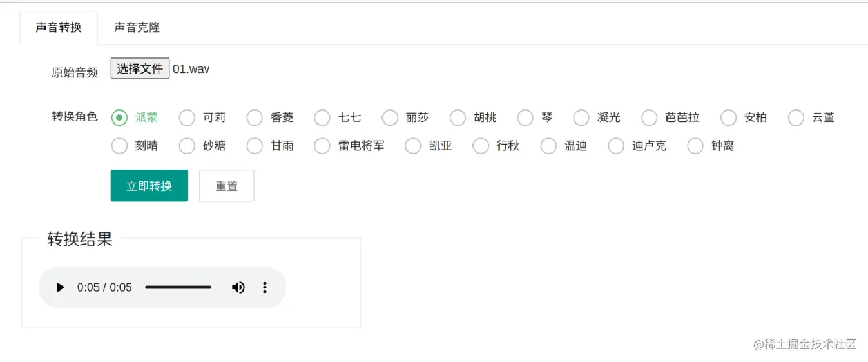The height and width of the screenshot is (362, 868).
Task: Switch to the 声音克隆 tab
Action: (x=137, y=28)
